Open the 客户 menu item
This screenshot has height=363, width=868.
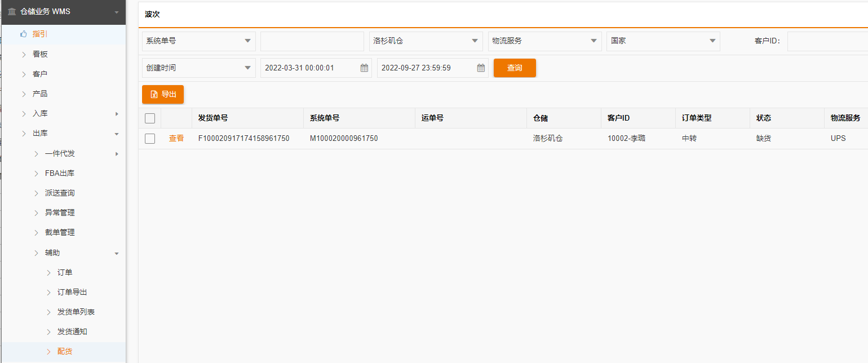tap(63, 74)
